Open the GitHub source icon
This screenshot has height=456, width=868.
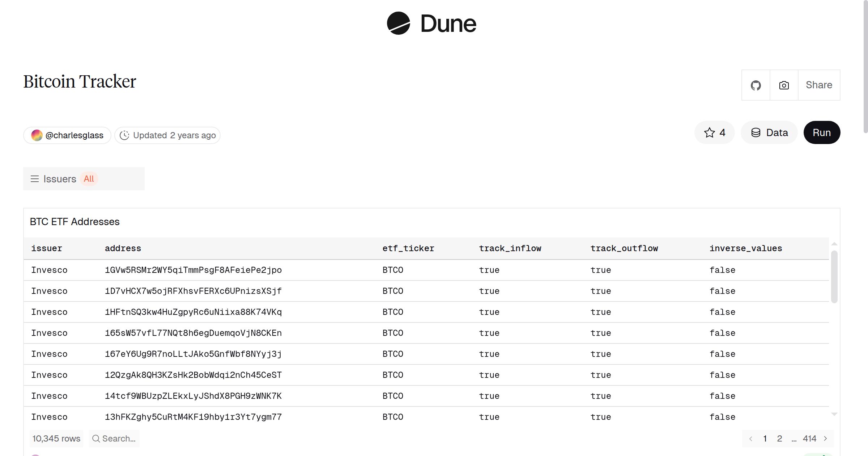pos(756,85)
